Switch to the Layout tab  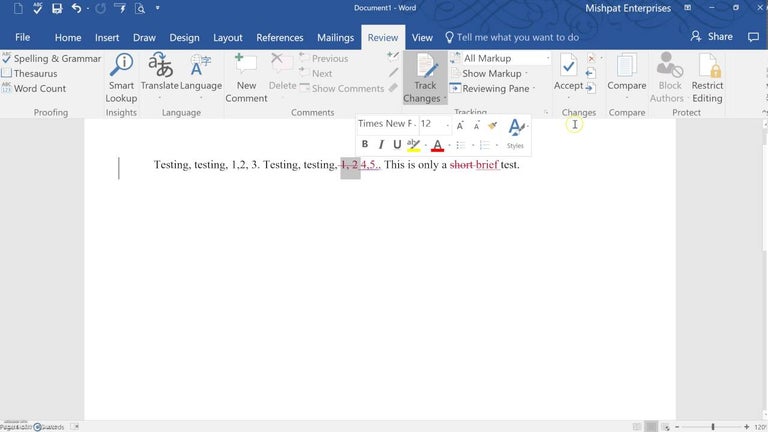(x=227, y=38)
